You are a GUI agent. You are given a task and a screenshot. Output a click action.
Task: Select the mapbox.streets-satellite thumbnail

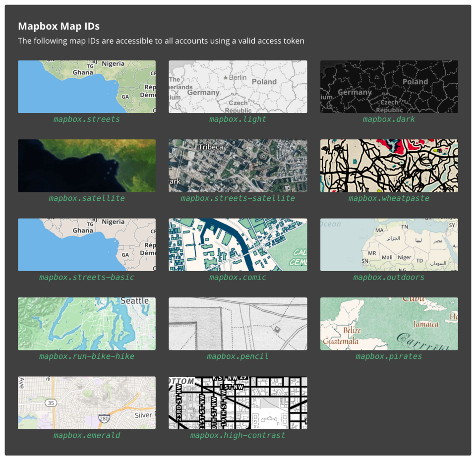pyautogui.click(x=238, y=166)
